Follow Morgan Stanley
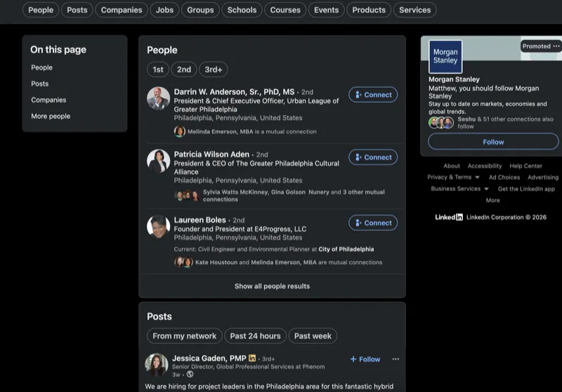The width and height of the screenshot is (562, 392). pyautogui.click(x=493, y=142)
